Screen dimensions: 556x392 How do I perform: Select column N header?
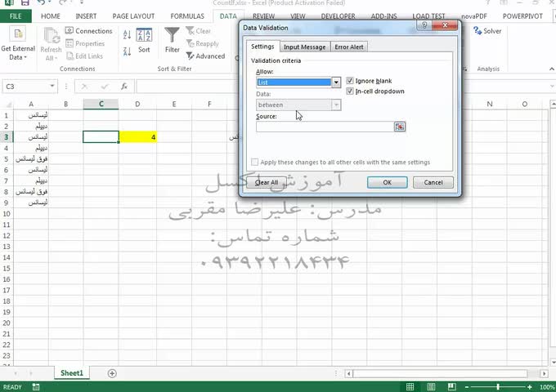click(x=490, y=104)
